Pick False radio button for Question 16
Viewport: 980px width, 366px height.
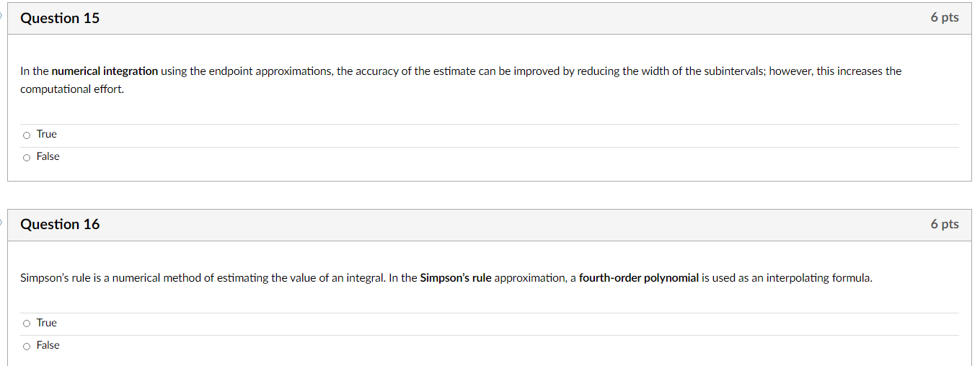27,346
